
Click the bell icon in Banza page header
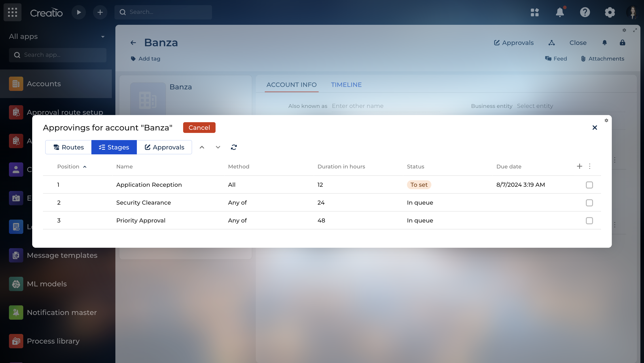tap(604, 43)
